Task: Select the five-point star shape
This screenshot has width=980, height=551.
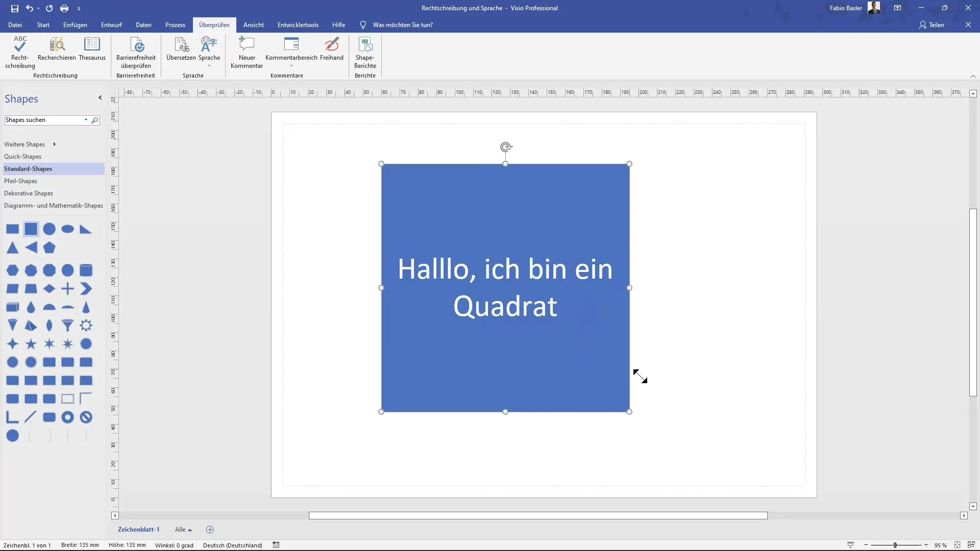Action: point(31,344)
